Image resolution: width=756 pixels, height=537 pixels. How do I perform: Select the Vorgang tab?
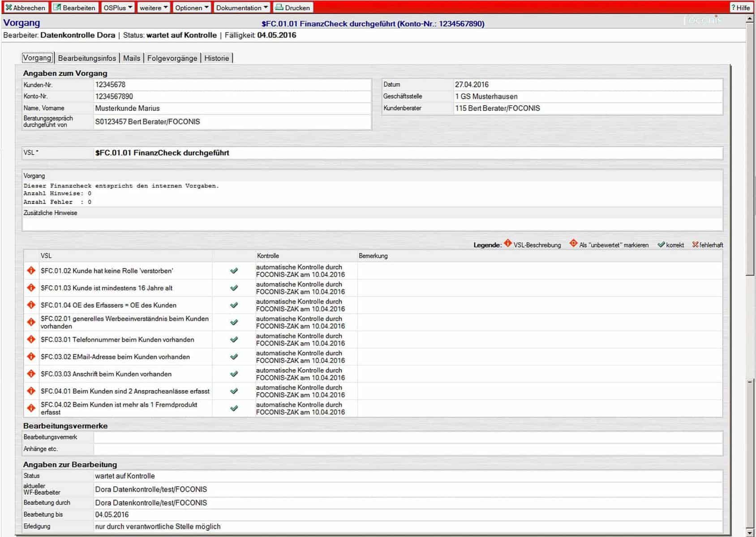coord(37,58)
